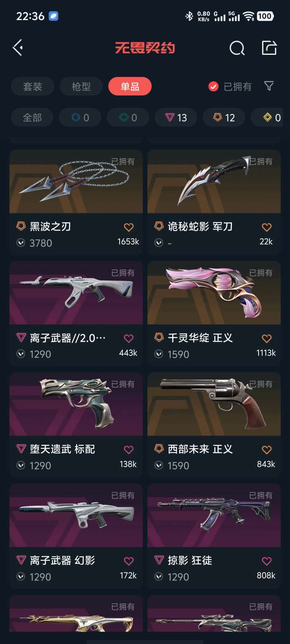The height and width of the screenshot is (644, 290).
Task: Switch to the 套装 tab
Action: pos(33,87)
